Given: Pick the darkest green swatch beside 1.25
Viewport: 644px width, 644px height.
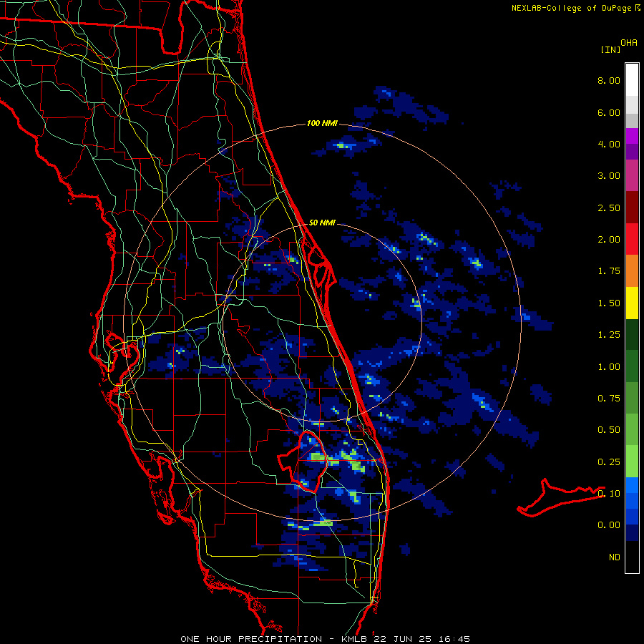Looking at the screenshot, I should pyautogui.click(x=632, y=335).
